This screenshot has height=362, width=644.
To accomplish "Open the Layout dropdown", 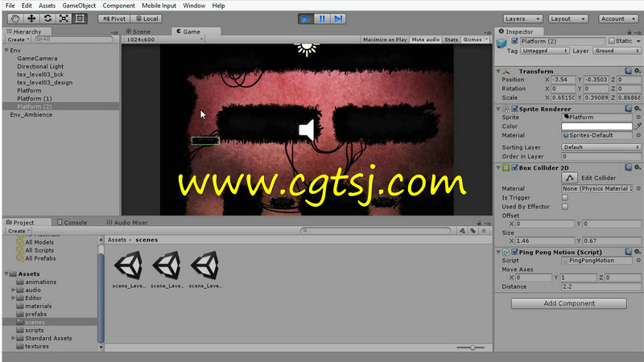I will click(x=568, y=19).
